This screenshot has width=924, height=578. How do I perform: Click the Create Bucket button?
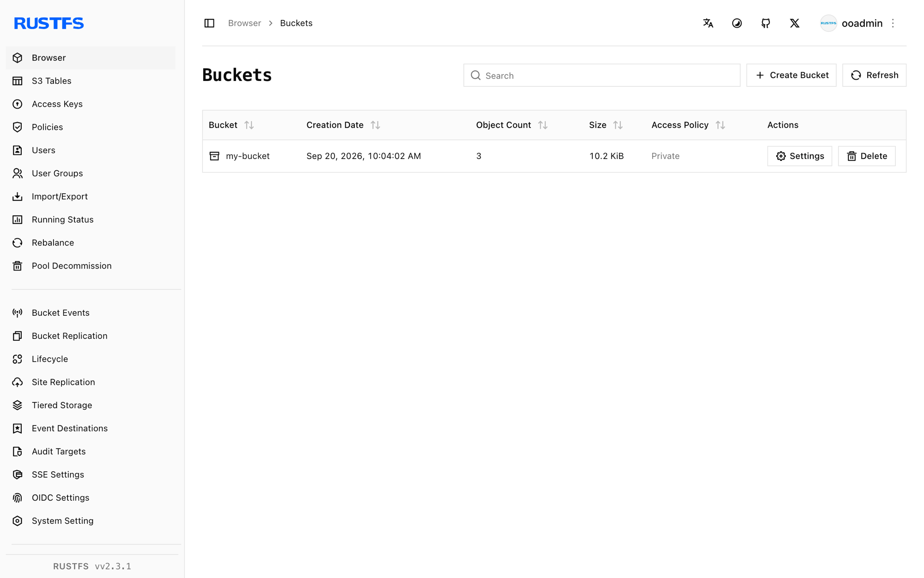(x=791, y=75)
